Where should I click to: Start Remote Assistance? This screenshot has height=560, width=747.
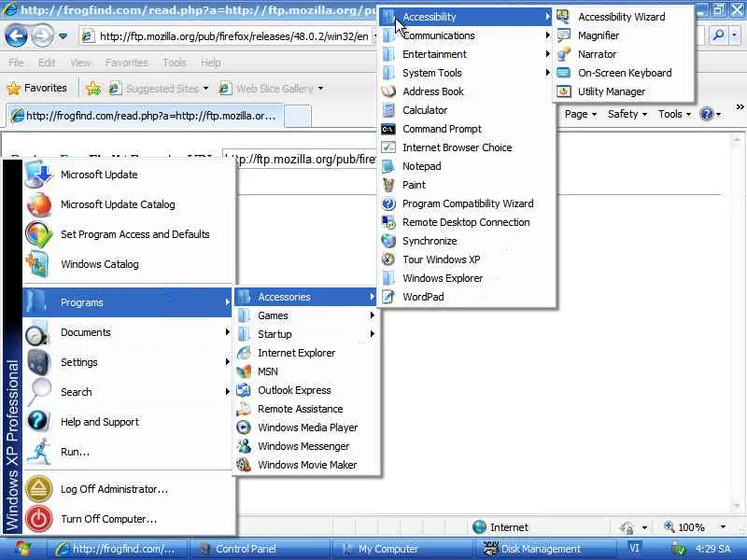(306, 409)
